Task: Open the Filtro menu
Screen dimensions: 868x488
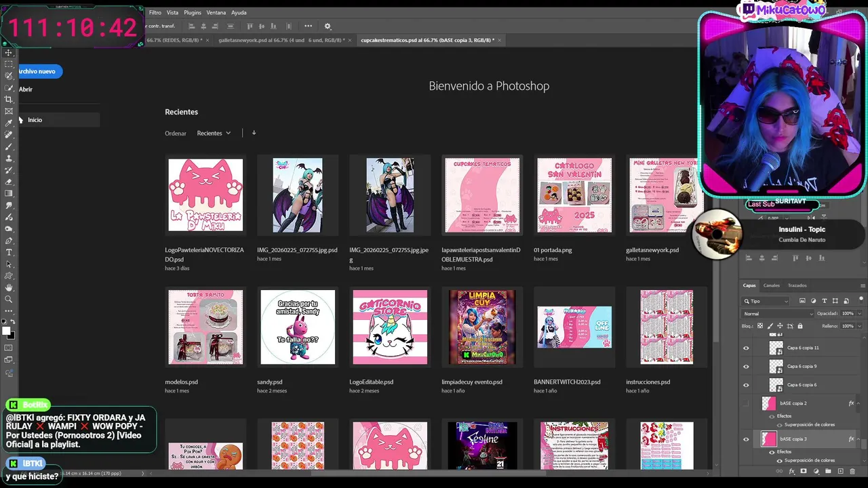Action: point(155,12)
